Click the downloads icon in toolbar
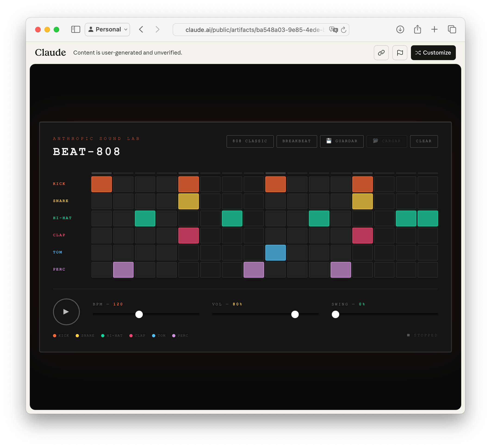Screen dimensions: 491x448 (x=400, y=29)
